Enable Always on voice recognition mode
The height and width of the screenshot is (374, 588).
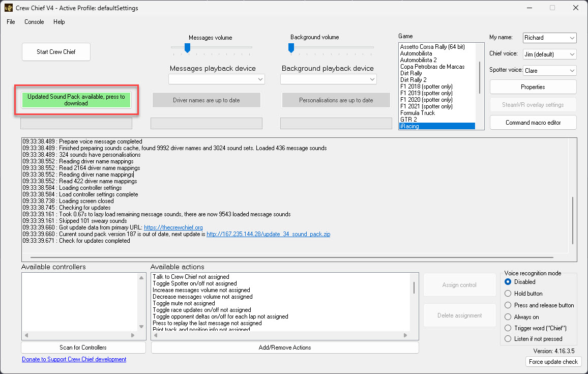[507, 317]
